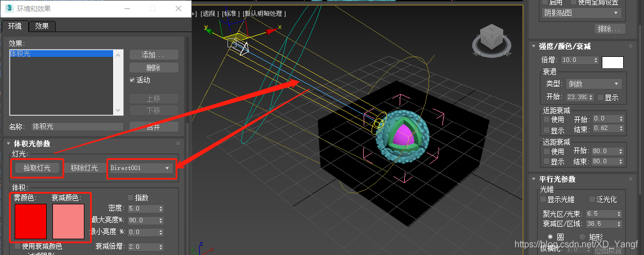The height and width of the screenshot is (255, 644).
Task: Collapse the 强度/颜色/衰减 rollout
Action: click(534, 46)
